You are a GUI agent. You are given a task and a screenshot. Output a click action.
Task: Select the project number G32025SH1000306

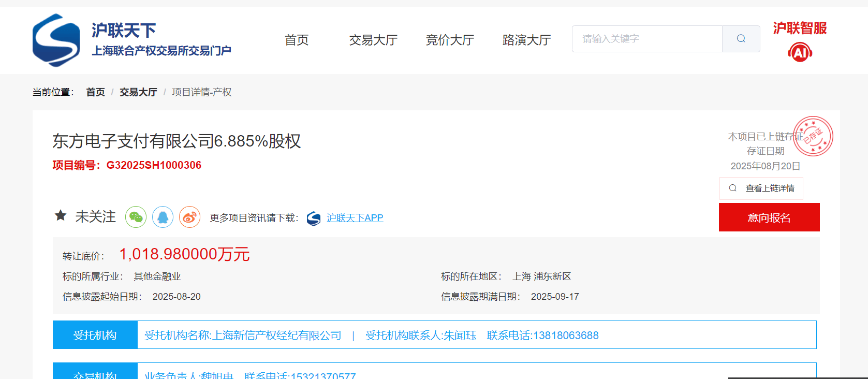[154, 165]
